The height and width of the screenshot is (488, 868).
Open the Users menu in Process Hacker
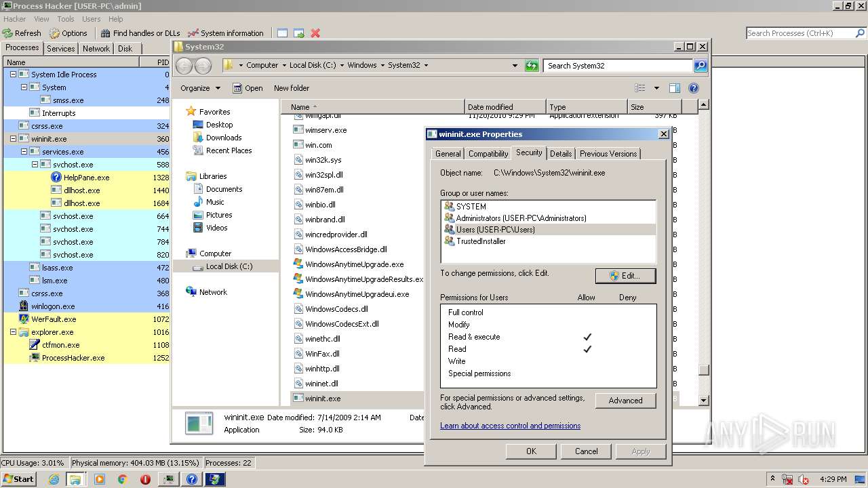pyautogui.click(x=92, y=19)
